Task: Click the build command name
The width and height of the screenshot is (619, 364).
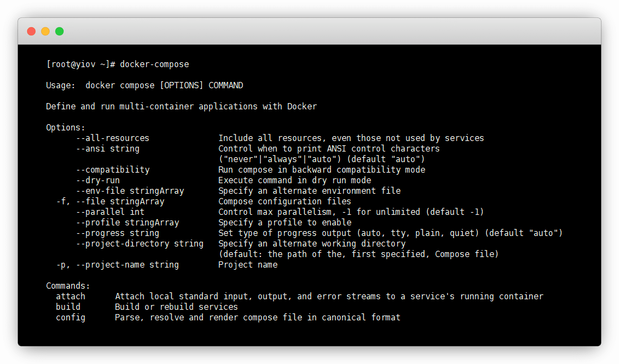Action: pos(68,307)
